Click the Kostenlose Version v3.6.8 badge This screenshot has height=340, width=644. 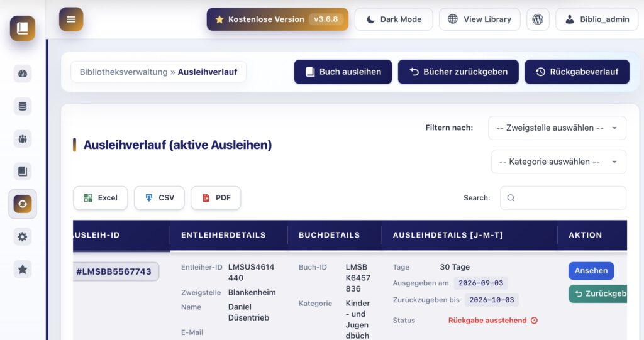coord(277,19)
